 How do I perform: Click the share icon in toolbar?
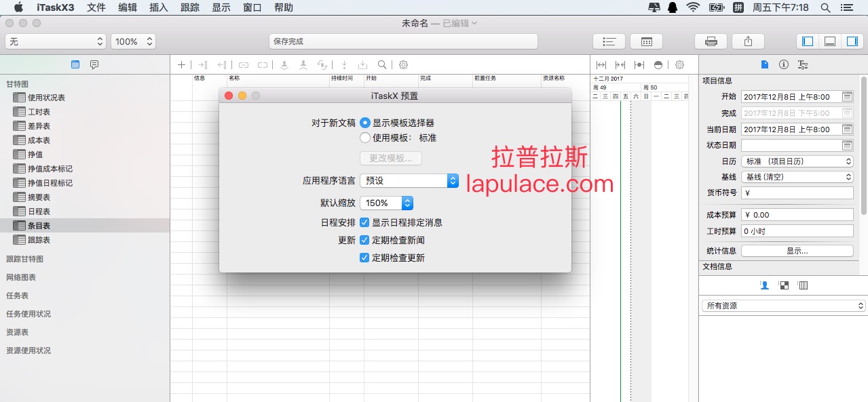coord(748,41)
